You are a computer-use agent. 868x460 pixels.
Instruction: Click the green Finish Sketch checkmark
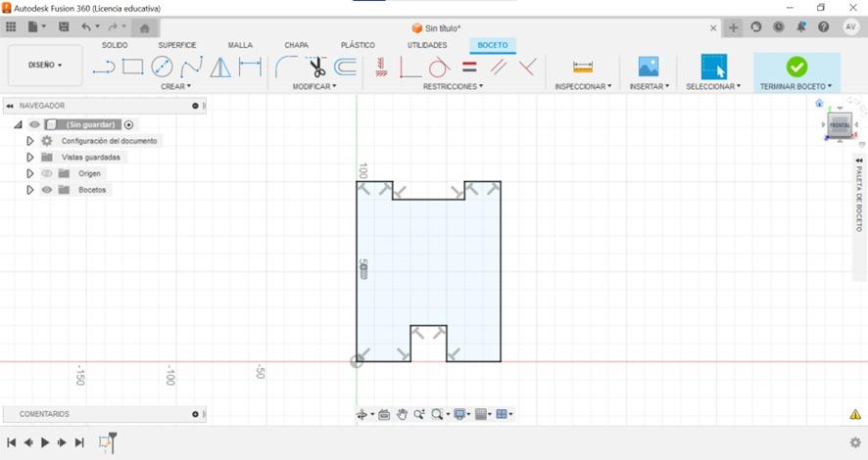[796, 67]
